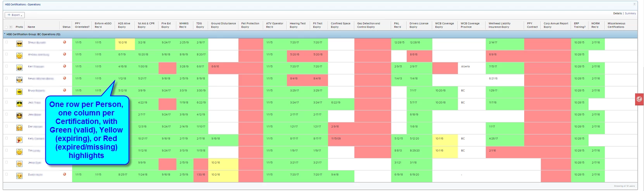The image size is (644, 191).
Task: Click Jaci's avatar photo
Action: [19, 104]
